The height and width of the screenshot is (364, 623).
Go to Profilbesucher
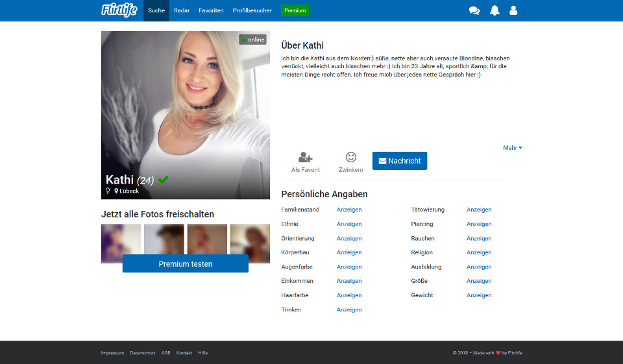[x=252, y=11]
